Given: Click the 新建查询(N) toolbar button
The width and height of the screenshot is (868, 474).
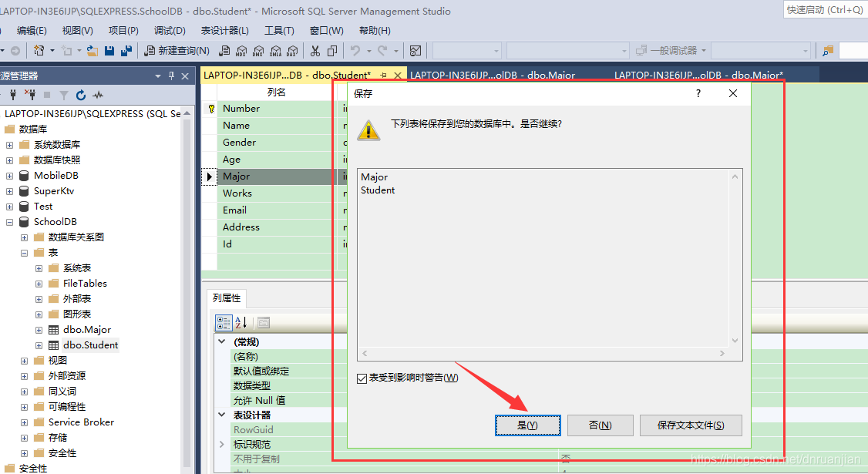Looking at the screenshot, I should coord(177,50).
